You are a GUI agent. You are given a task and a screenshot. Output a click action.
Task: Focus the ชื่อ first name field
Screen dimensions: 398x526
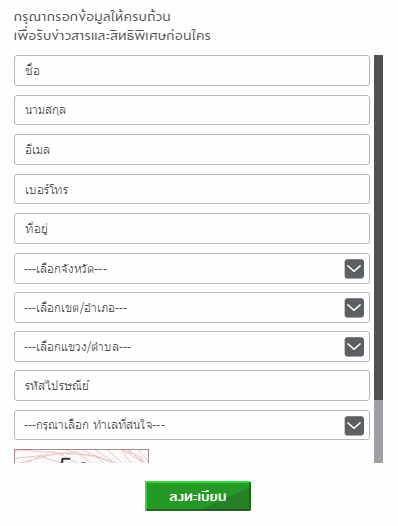click(x=192, y=70)
